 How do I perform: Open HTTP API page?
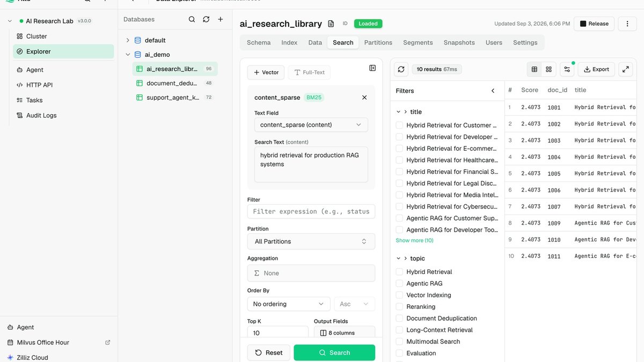tap(63, 85)
